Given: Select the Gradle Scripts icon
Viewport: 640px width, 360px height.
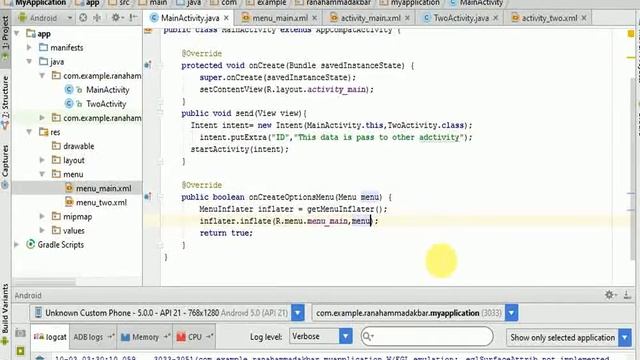Looking at the screenshot, I should pyautogui.click(x=30, y=244).
